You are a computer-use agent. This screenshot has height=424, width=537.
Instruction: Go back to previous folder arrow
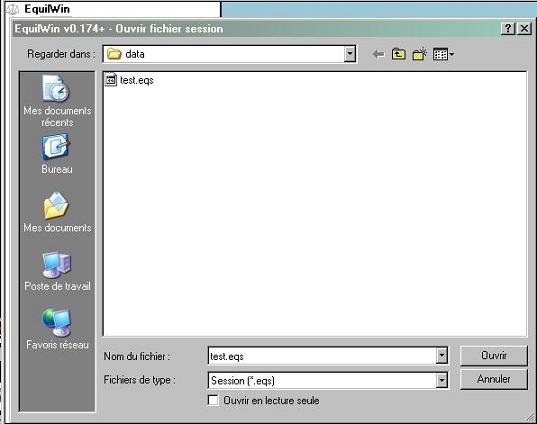[378, 54]
